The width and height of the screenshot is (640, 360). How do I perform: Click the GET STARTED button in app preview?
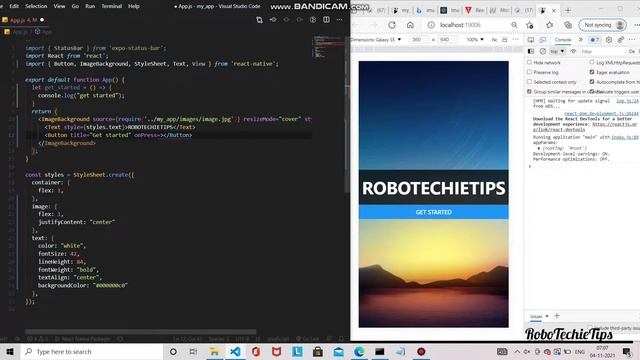(x=433, y=212)
